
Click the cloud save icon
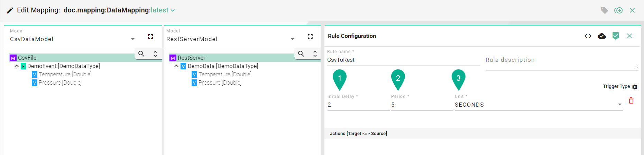tap(602, 36)
